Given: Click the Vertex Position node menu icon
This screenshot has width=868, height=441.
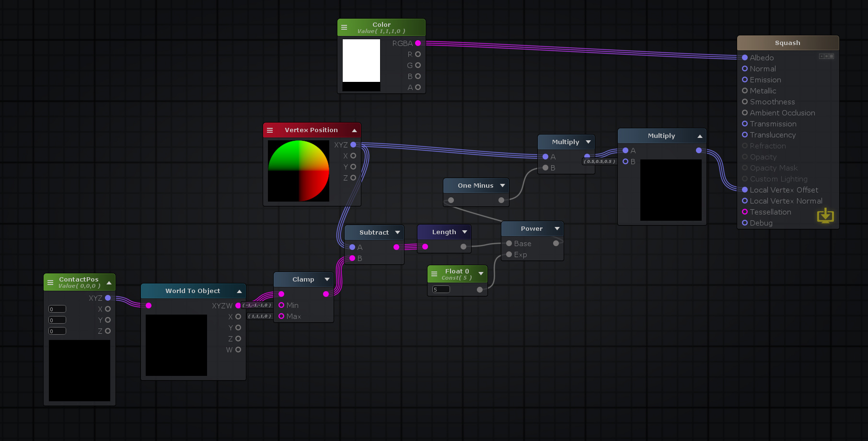Looking at the screenshot, I should pos(270,130).
